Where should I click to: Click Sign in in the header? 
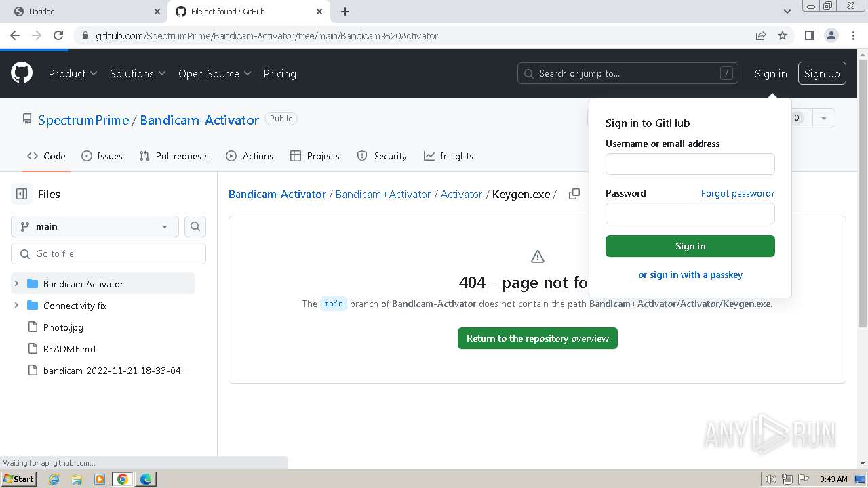771,73
